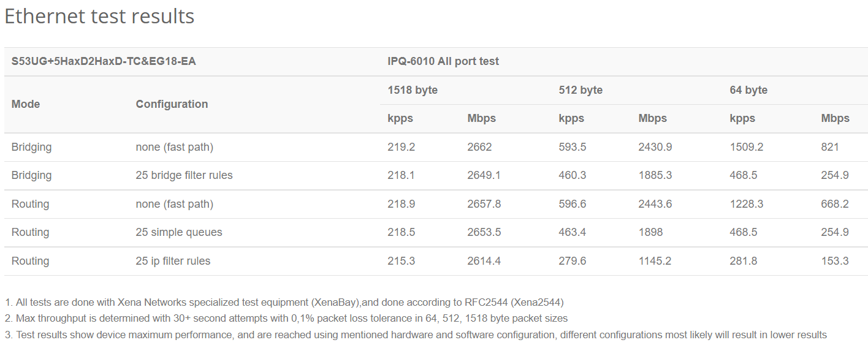This screenshot has height=356, width=868.
Task: Click the 153.3 Mbps value in last row
Action: click(x=835, y=261)
